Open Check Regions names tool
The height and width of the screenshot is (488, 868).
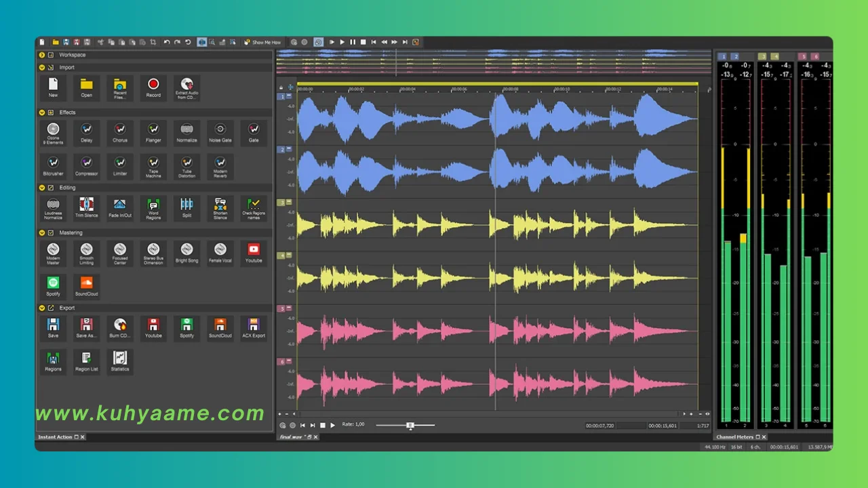point(254,208)
